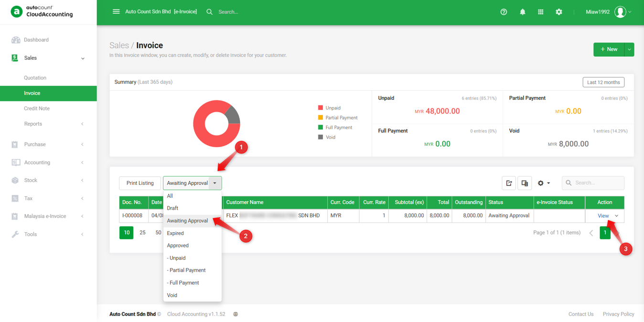The image size is (644, 322).
Task: Click the export listing icon button
Action: click(x=509, y=183)
